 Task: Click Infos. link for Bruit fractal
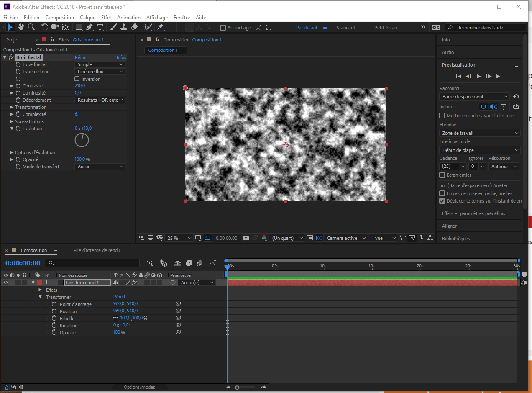pos(121,57)
